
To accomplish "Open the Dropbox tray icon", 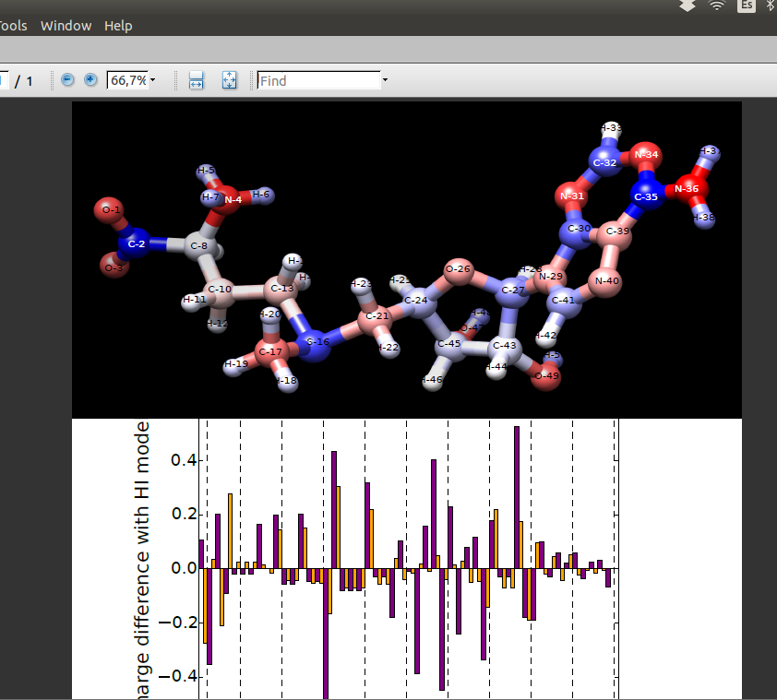I will [687, 6].
